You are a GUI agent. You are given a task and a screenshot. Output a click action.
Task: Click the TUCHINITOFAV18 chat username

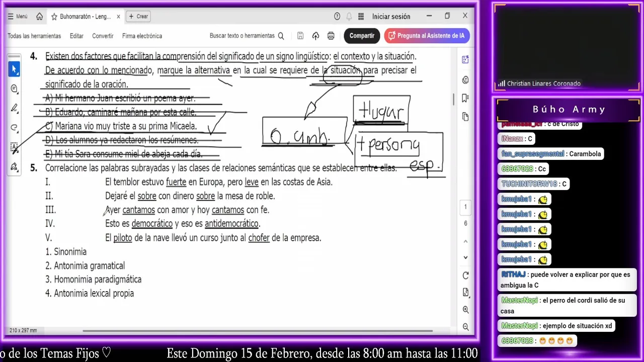click(x=529, y=184)
